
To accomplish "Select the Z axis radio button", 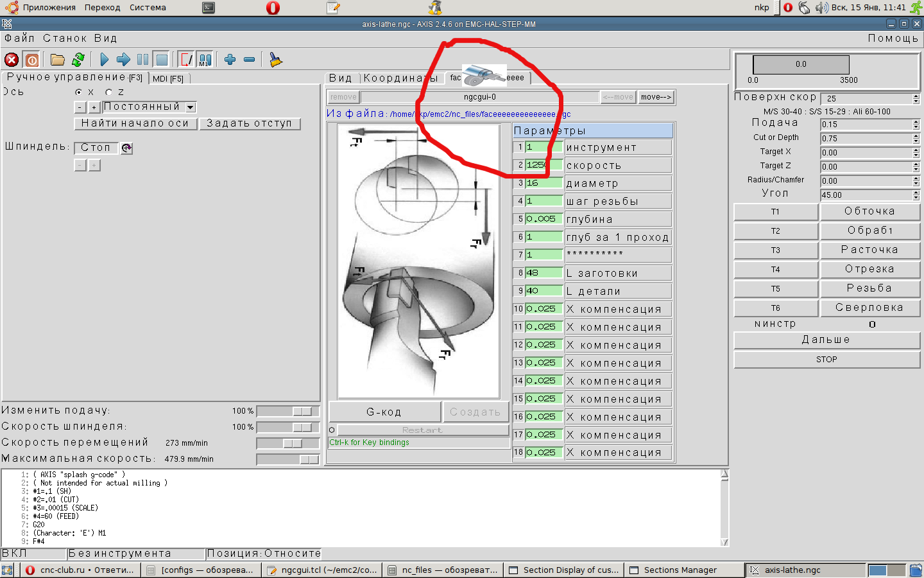I will pos(108,92).
